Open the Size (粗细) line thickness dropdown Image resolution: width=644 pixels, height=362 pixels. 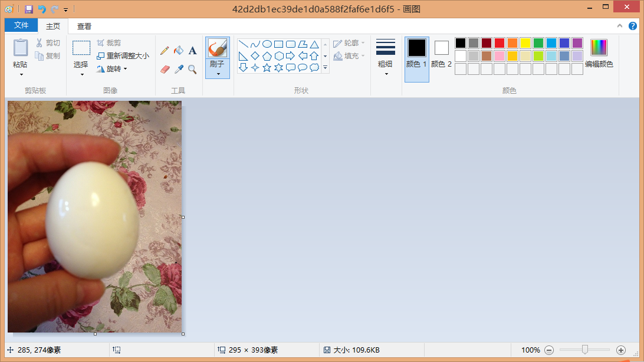385,57
